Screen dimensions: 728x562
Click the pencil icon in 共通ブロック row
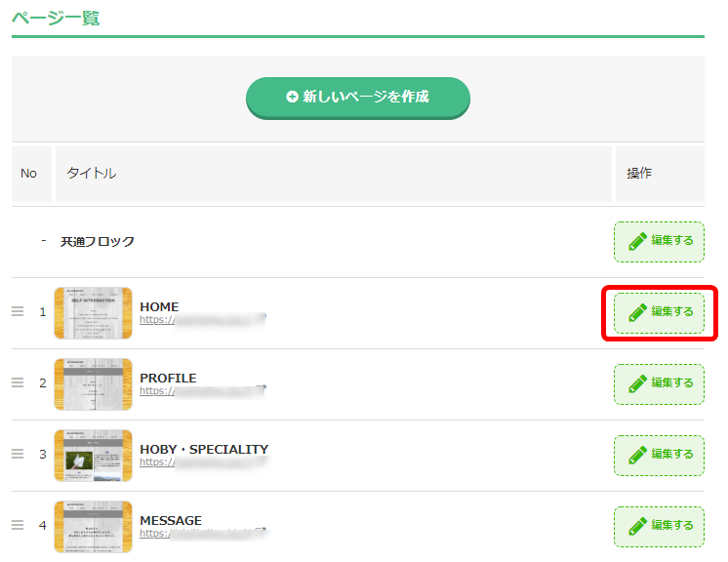point(637,241)
